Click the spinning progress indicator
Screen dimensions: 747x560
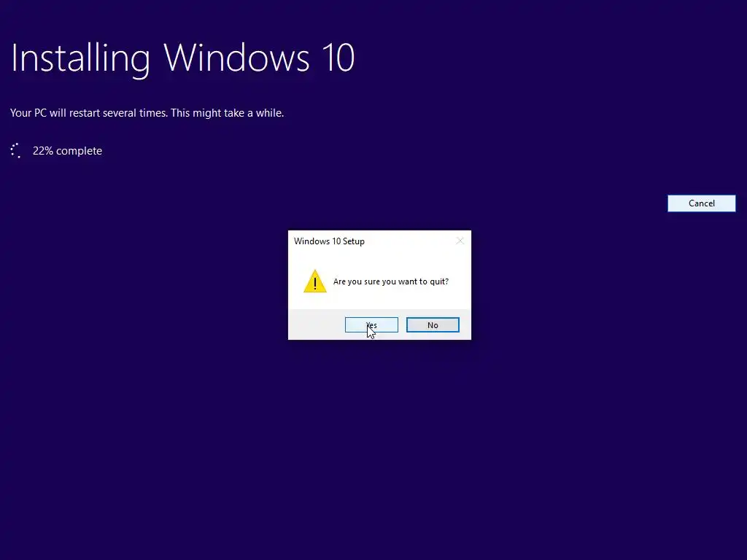16,150
